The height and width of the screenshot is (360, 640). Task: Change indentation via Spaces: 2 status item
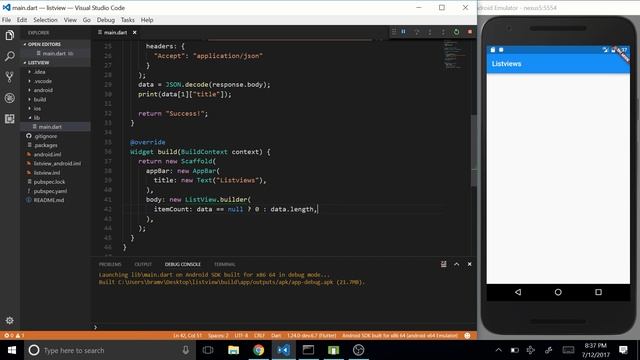[x=218, y=336]
